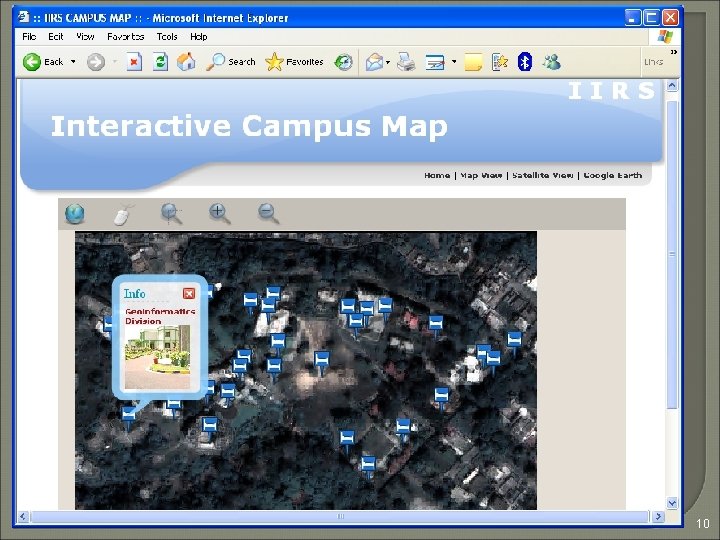This screenshot has height=540, width=720.
Task: Click the research star document icon
Action: click(499, 62)
